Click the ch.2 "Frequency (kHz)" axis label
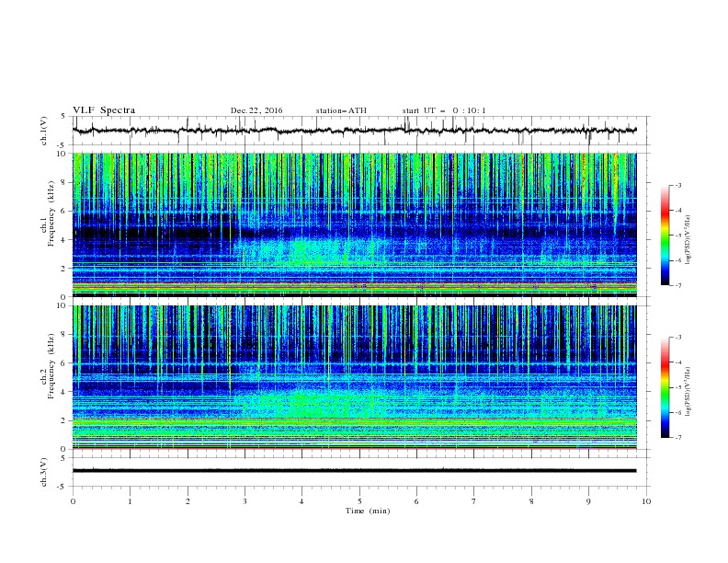The image size is (728, 563). coord(51,366)
